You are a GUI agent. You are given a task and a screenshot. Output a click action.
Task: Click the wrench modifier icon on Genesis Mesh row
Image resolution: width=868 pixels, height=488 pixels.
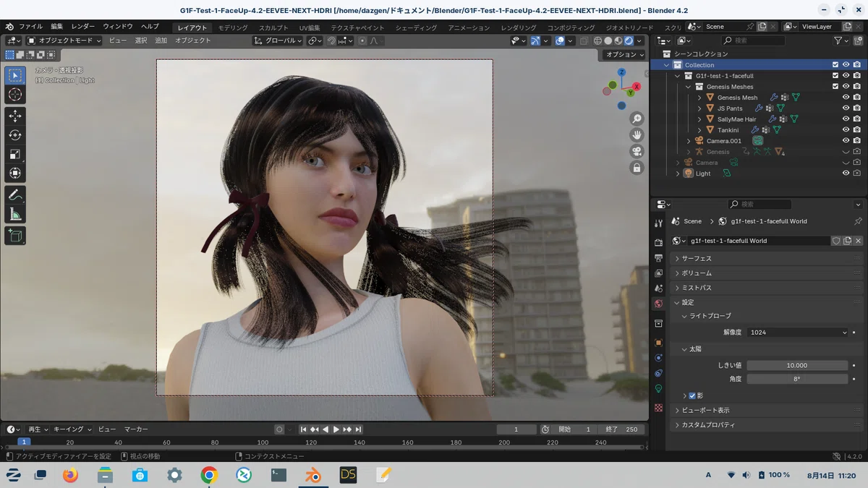pos(773,98)
